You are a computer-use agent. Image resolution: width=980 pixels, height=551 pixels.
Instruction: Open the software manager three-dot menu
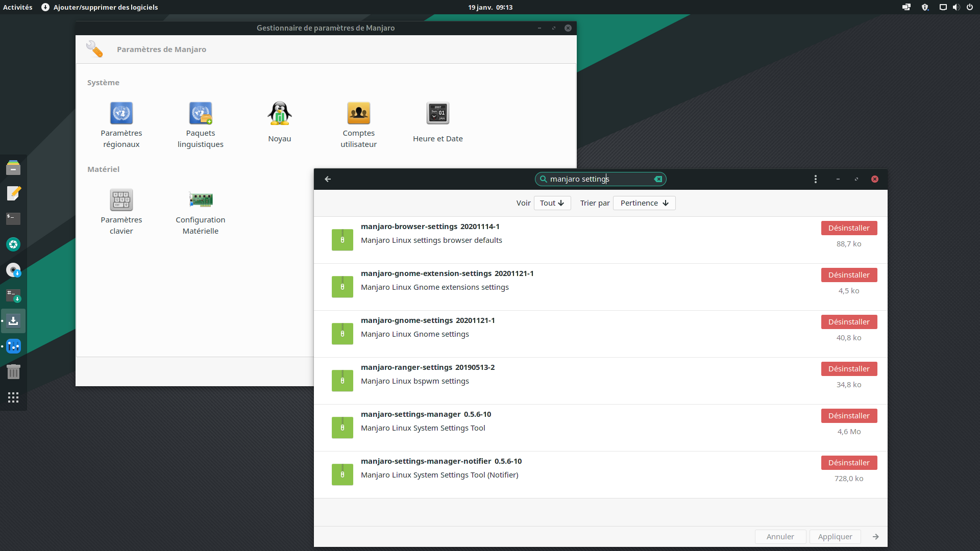click(816, 179)
